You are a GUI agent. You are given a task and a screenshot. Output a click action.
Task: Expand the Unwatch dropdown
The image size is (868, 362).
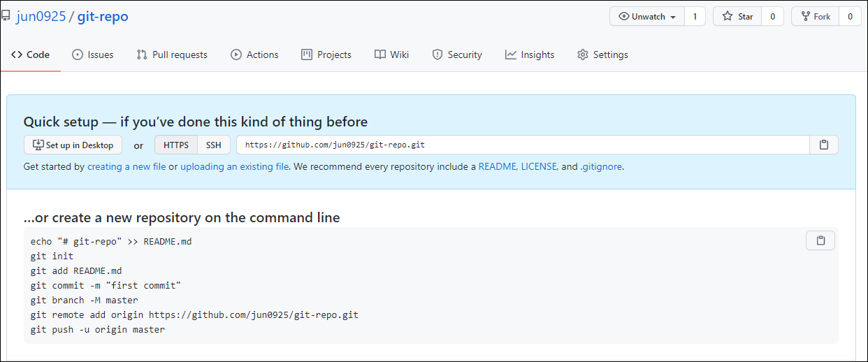(647, 17)
